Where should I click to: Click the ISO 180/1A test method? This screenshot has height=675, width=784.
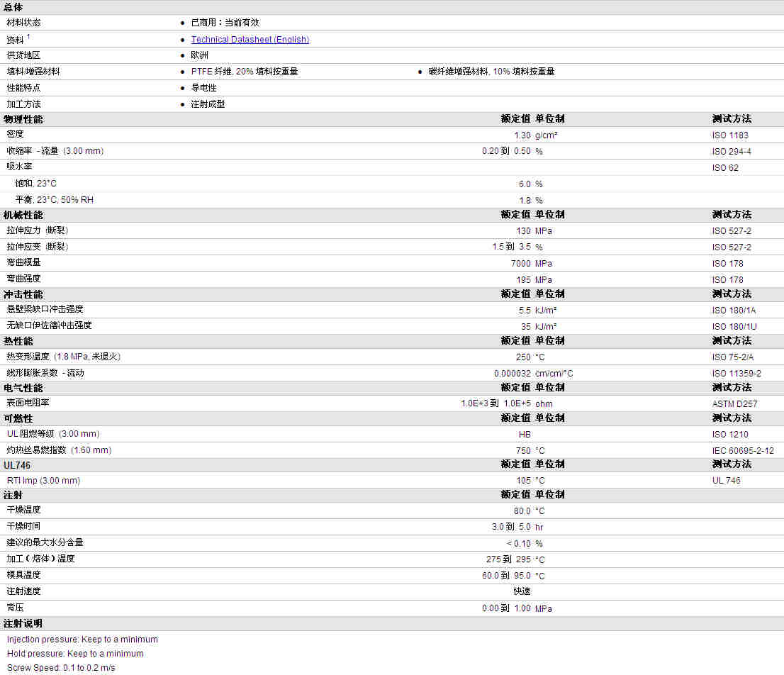(x=734, y=311)
